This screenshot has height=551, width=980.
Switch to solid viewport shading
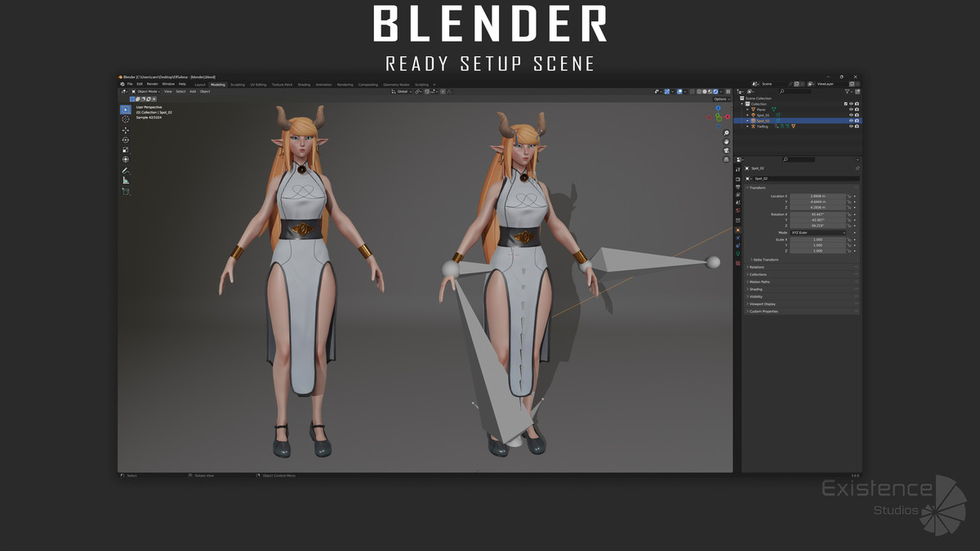pyautogui.click(x=705, y=91)
